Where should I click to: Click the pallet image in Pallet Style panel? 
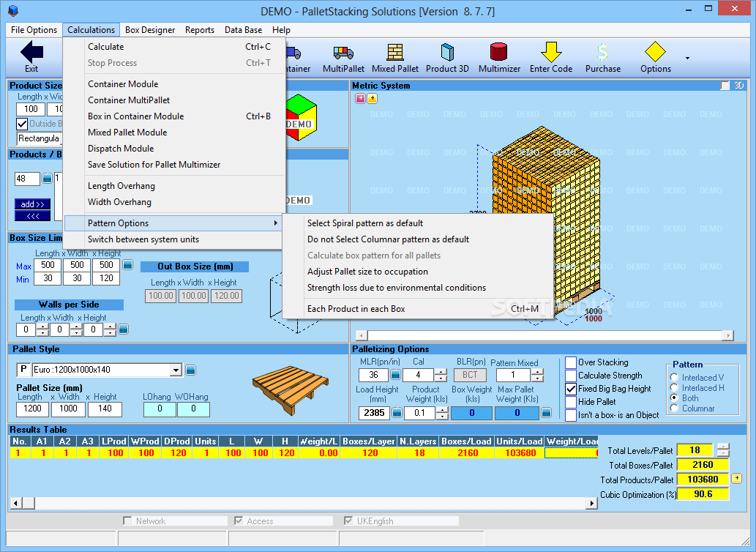pos(290,390)
